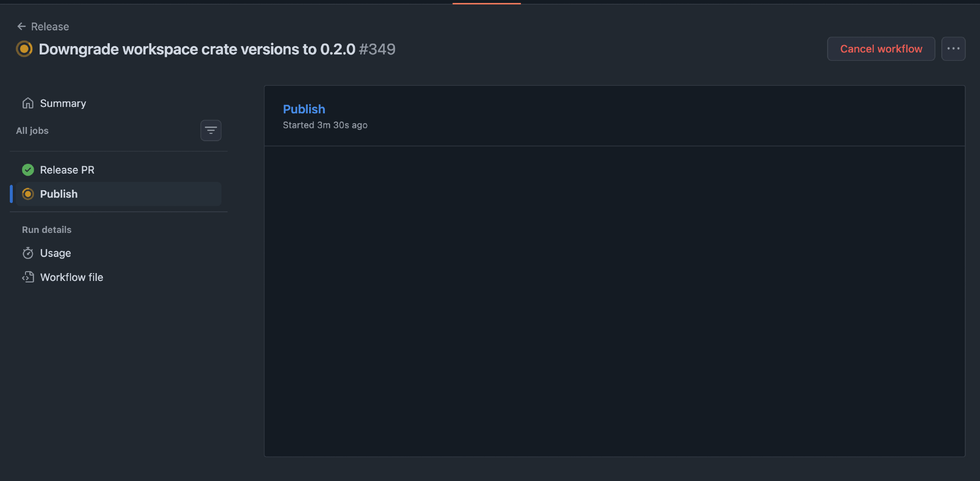
Task: Click the Usage stopwatch icon
Action: (x=28, y=253)
